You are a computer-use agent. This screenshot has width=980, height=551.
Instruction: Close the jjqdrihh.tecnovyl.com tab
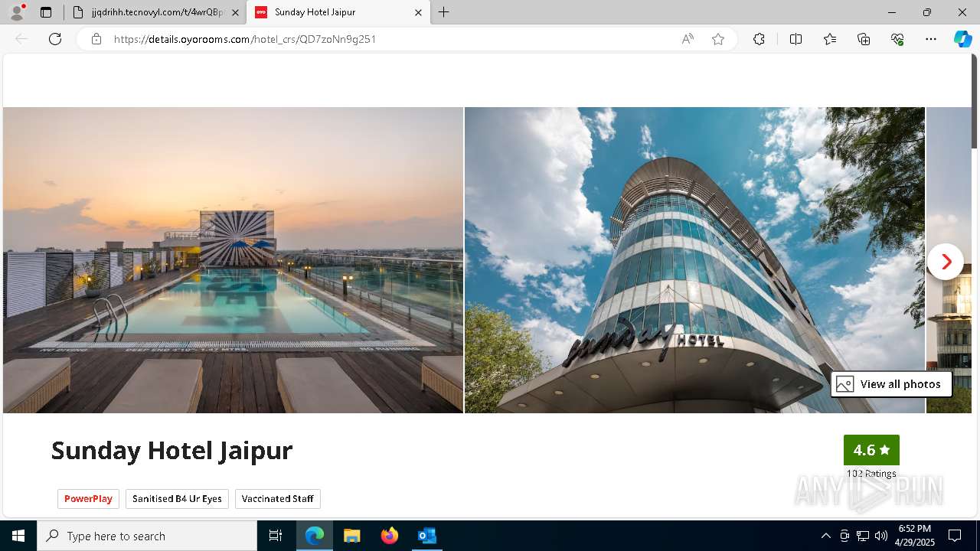235,12
